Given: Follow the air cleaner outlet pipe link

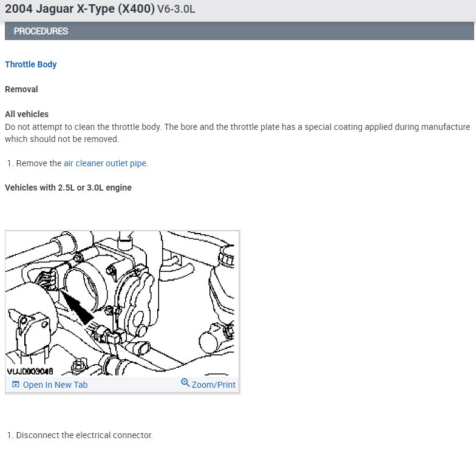Looking at the screenshot, I should 105,163.
